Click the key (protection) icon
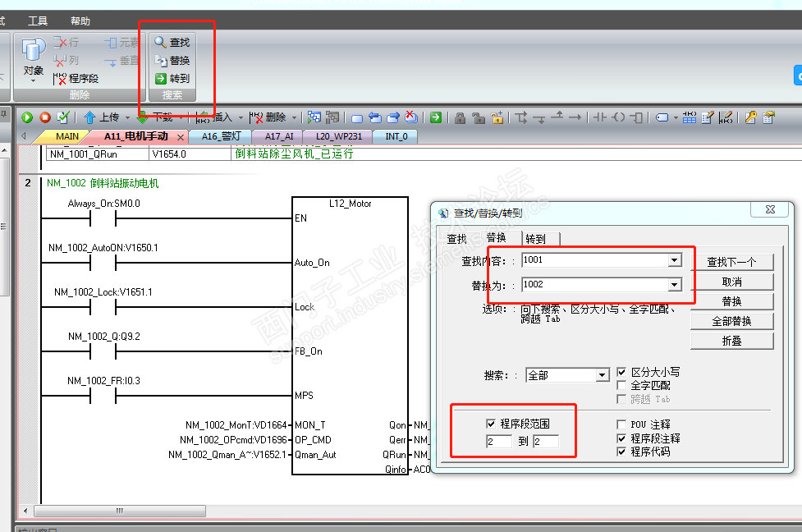Viewport: 802px width, 532px height. tap(750, 117)
